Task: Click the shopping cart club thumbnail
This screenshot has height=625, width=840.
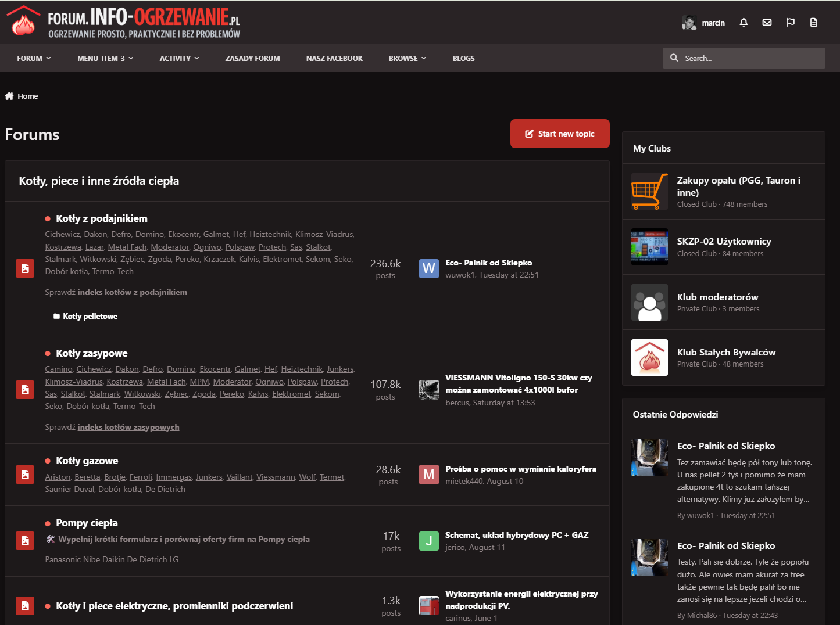Action: (x=649, y=191)
